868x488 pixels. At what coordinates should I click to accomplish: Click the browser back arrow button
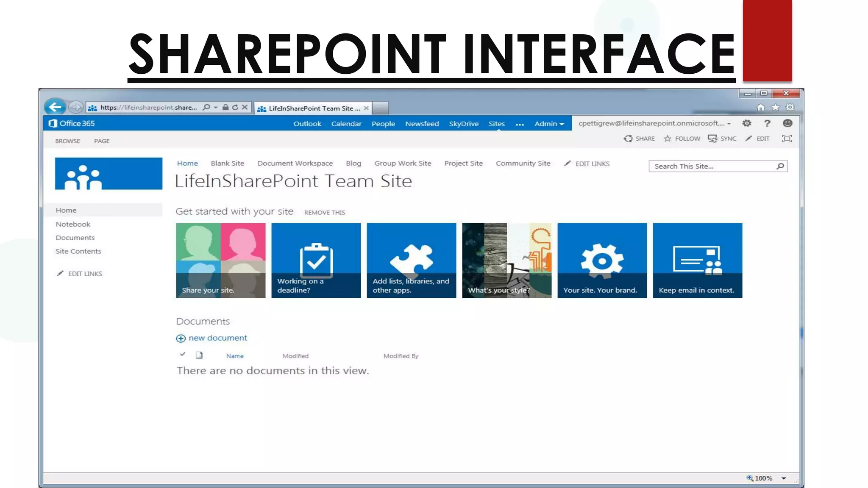55,107
